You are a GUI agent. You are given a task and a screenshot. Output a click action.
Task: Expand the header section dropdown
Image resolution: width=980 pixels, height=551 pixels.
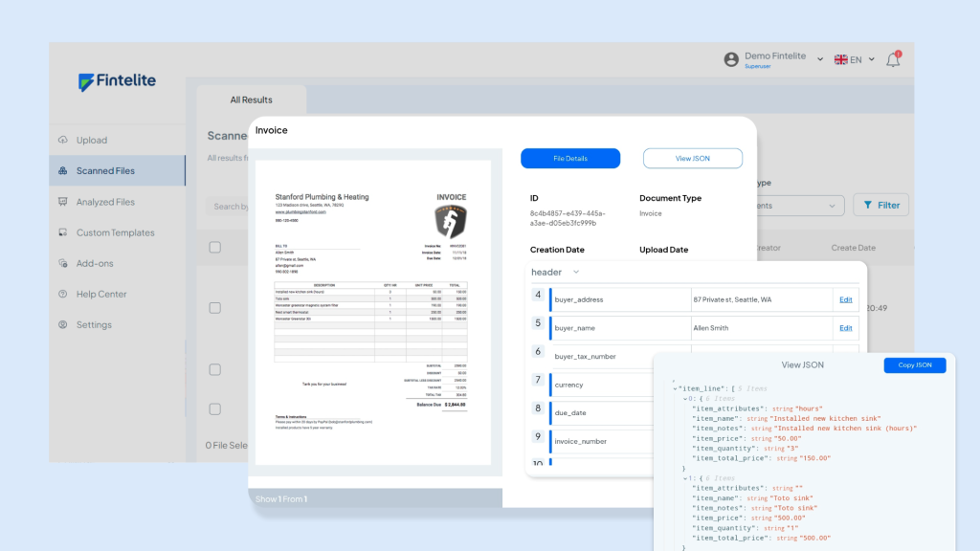coord(574,273)
